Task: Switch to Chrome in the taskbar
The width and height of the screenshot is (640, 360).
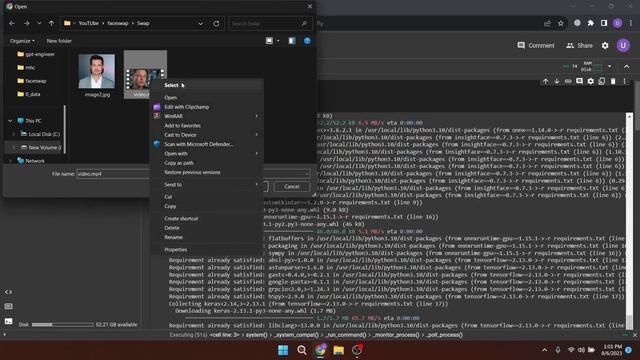Action: point(320,350)
